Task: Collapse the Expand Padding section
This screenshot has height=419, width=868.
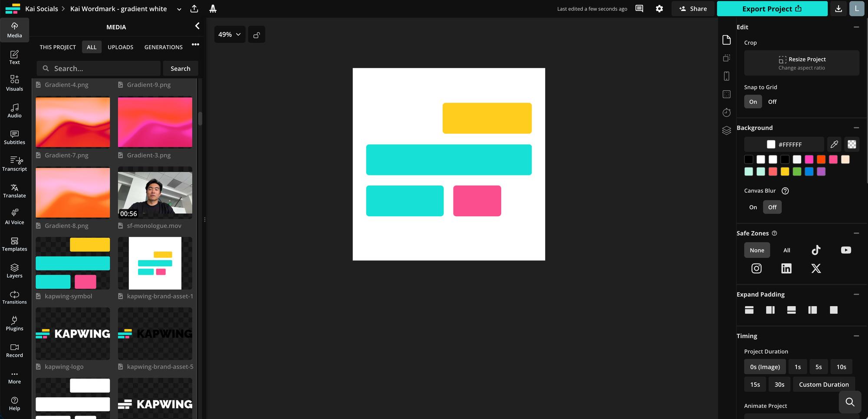Action: coord(856,294)
